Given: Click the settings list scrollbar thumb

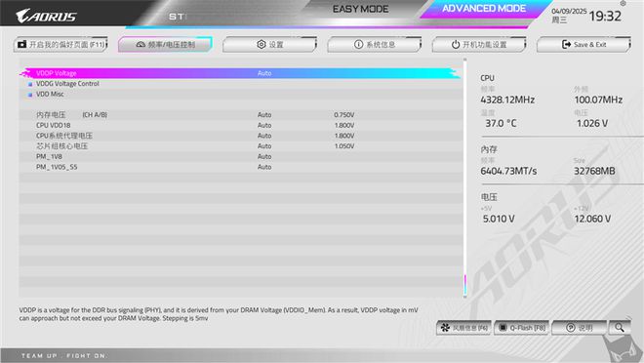Looking at the screenshot, I should click(x=464, y=285).
